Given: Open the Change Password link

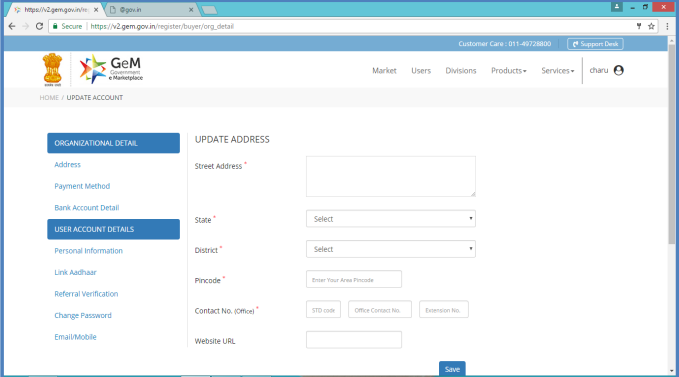Looking at the screenshot, I should [x=83, y=316].
